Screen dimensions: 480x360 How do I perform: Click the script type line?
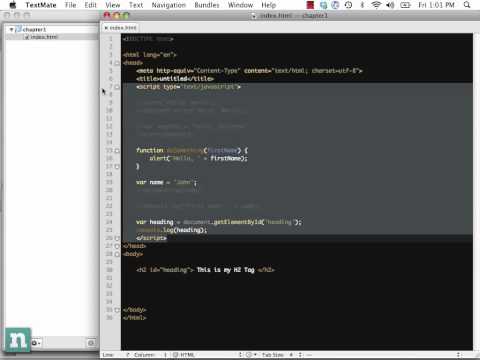click(x=188, y=87)
